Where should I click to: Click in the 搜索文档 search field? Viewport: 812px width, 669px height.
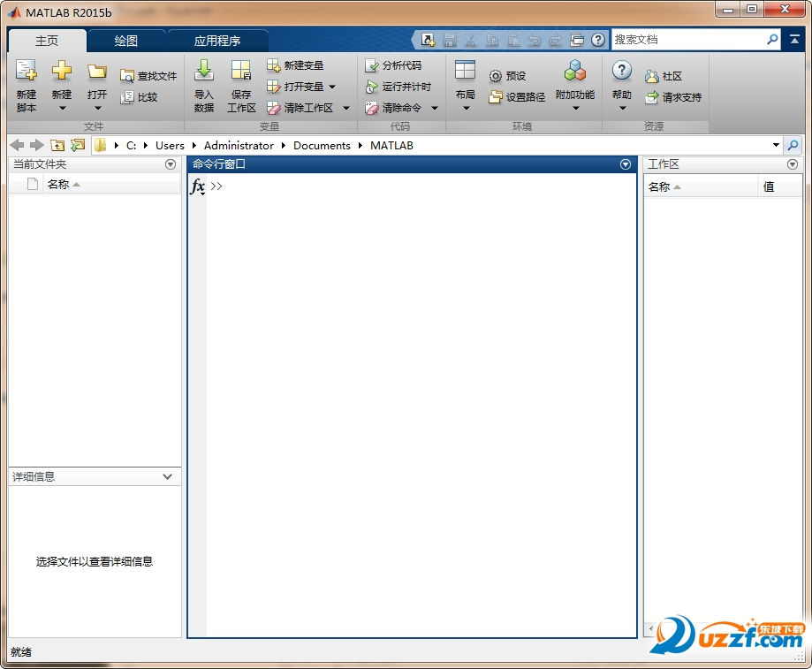(687, 40)
